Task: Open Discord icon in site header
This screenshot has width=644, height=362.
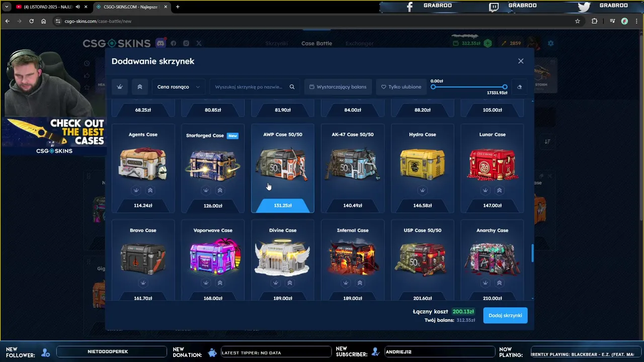Action: [x=160, y=43]
